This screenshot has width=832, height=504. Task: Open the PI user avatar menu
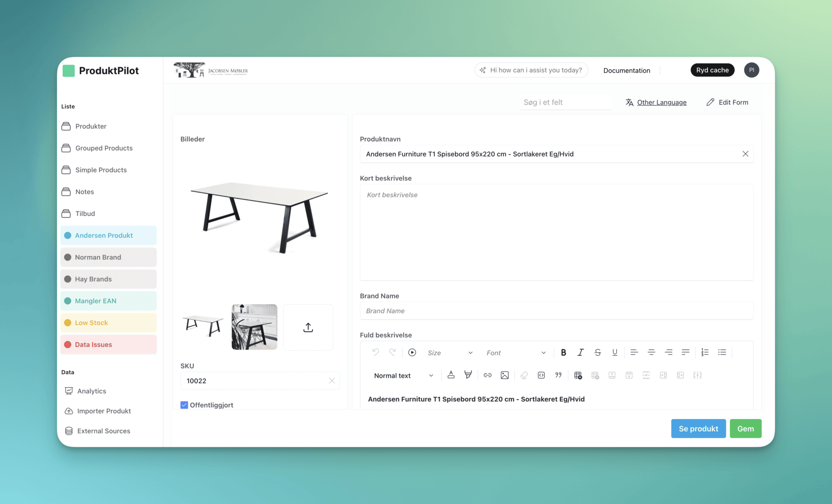(x=751, y=70)
